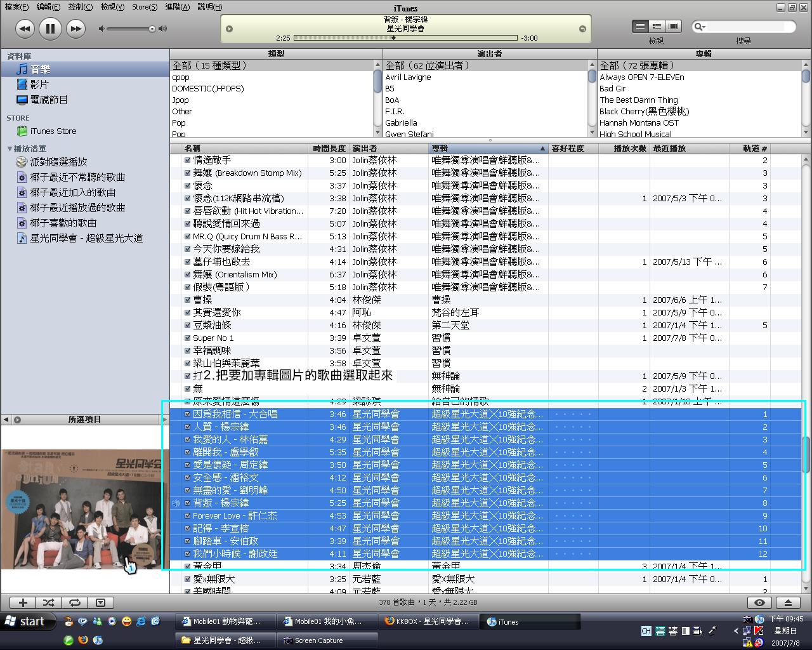
Task: Uncheck the song 因為我相信 - 大合唱
Action: (187, 414)
